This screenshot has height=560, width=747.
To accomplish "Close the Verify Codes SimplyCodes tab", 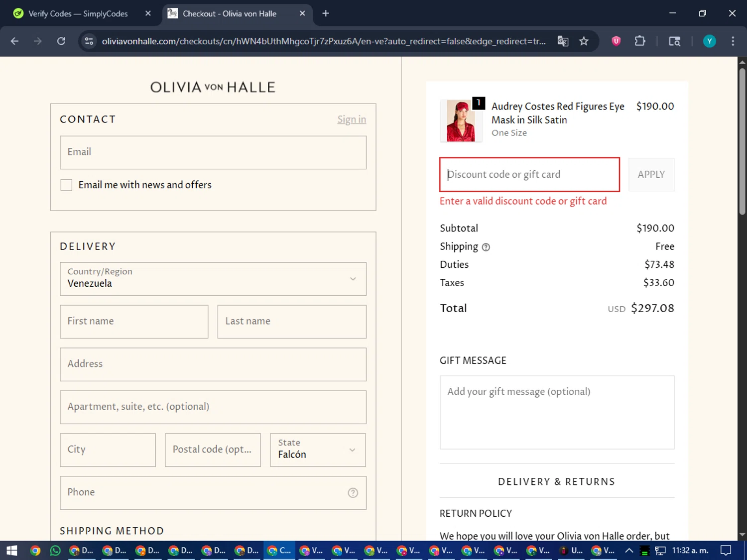I will [148, 13].
